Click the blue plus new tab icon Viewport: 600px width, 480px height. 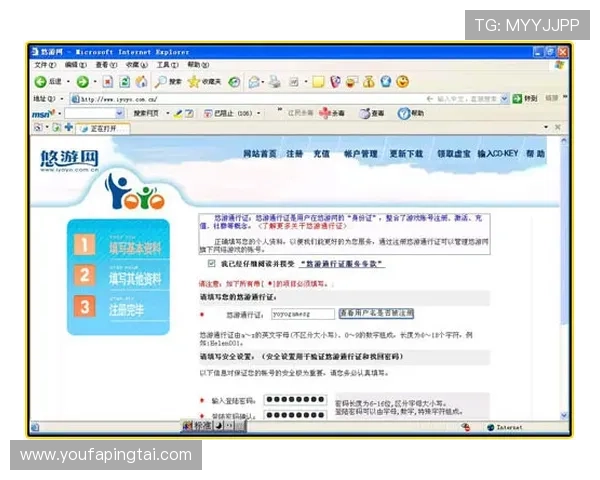(x=69, y=127)
